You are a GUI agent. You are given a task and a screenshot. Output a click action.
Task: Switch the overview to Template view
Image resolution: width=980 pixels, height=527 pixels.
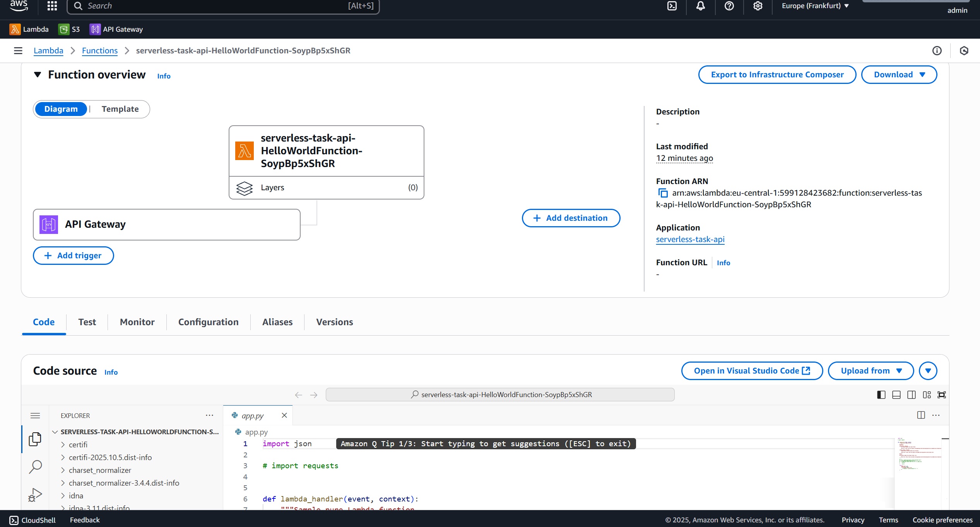coord(120,109)
